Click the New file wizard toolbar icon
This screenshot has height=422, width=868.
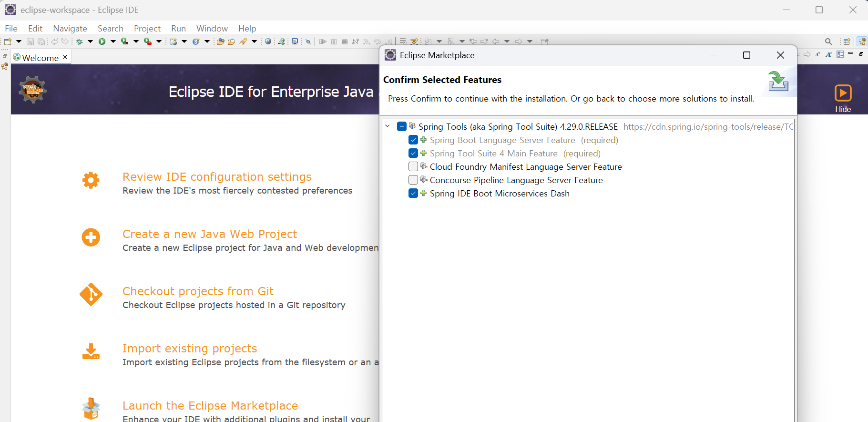coord(8,41)
